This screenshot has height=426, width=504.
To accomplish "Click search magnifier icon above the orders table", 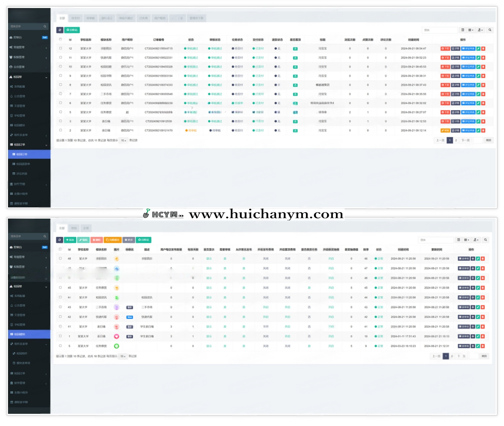I will point(490,30).
